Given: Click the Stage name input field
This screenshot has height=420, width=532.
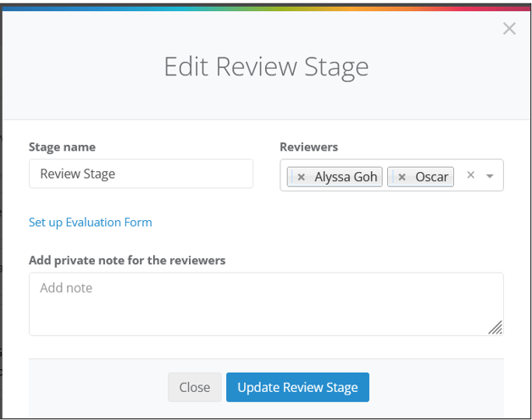Looking at the screenshot, I should coord(141,174).
